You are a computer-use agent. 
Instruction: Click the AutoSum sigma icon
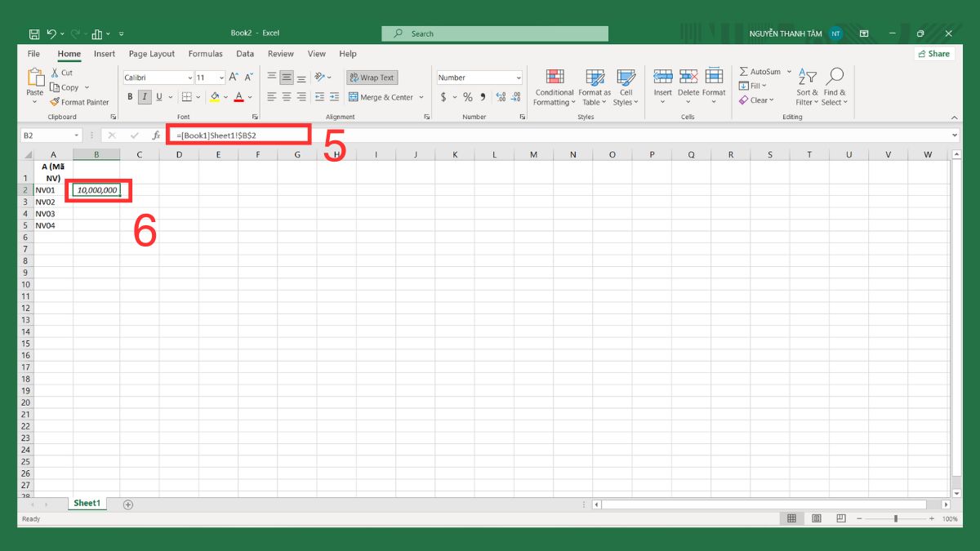coord(744,72)
